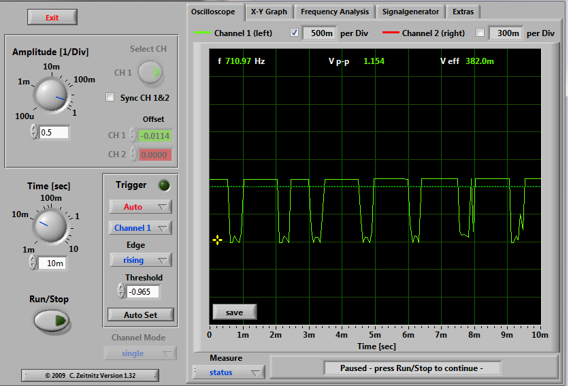Switch to the X-Y Graph tab
This screenshot has width=588, height=386.
coord(268,12)
